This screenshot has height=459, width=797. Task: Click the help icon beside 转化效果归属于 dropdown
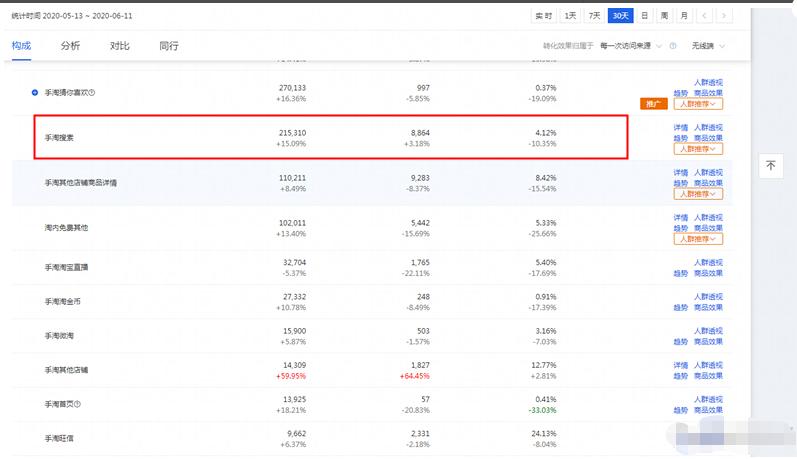click(673, 46)
